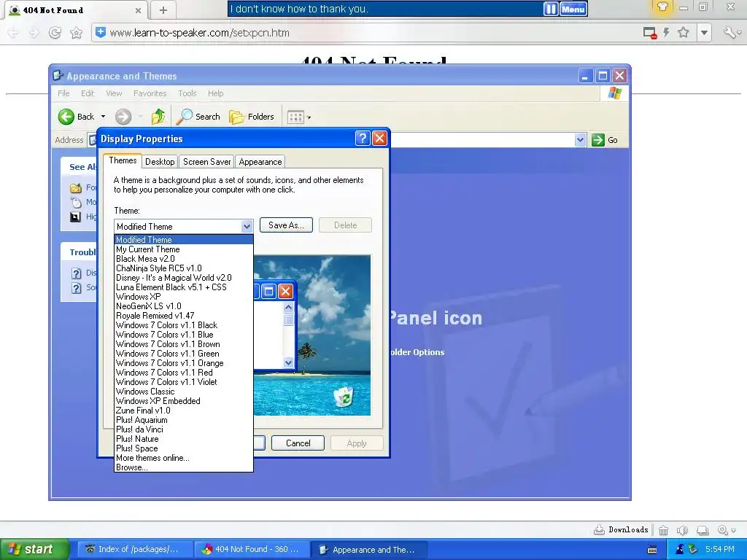This screenshot has width=747, height=560.
Task: Switch to 404 Not Found - 360 taskbar item
Action: (x=252, y=550)
